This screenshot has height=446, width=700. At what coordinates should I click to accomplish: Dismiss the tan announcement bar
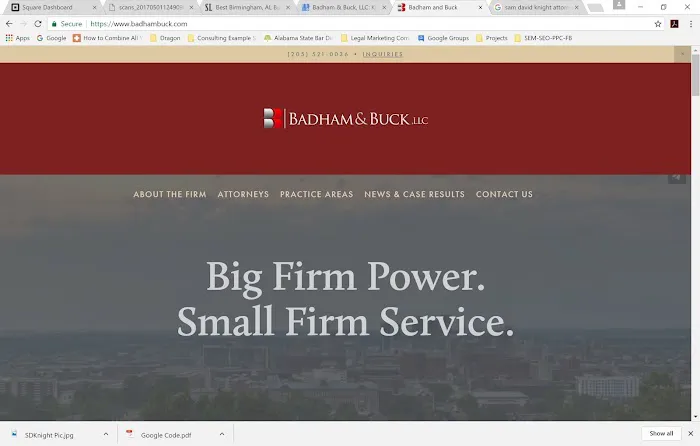(682, 54)
